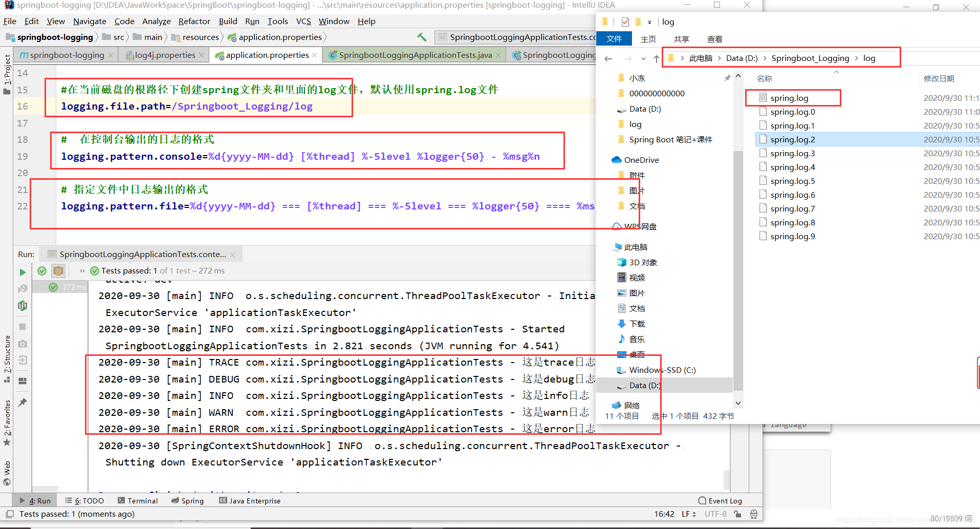Viewport: 980px width, 529px height.
Task: Open the Event Log
Action: [720, 501]
